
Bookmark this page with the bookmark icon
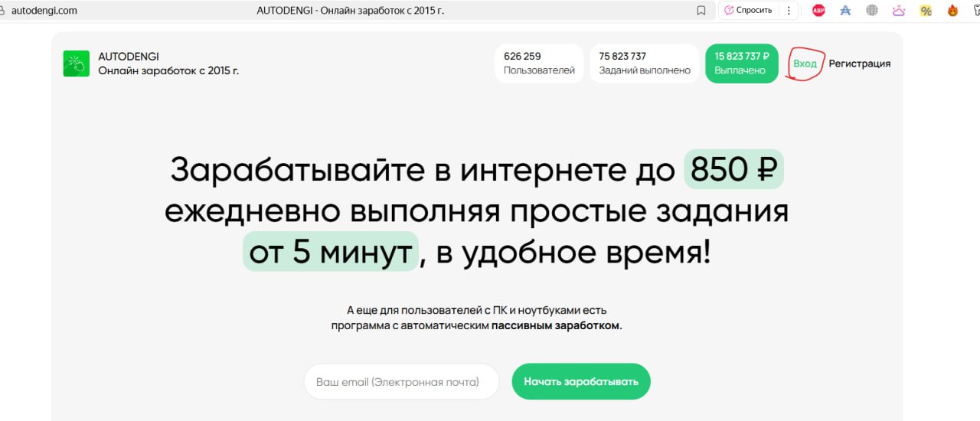[x=701, y=11]
